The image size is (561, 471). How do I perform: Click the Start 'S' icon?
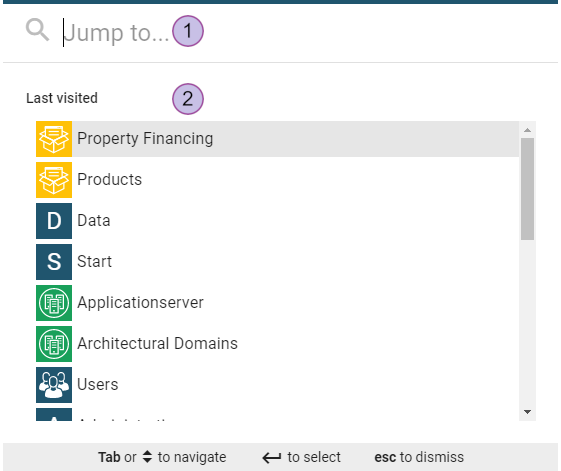pyautogui.click(x=54, y=262)
